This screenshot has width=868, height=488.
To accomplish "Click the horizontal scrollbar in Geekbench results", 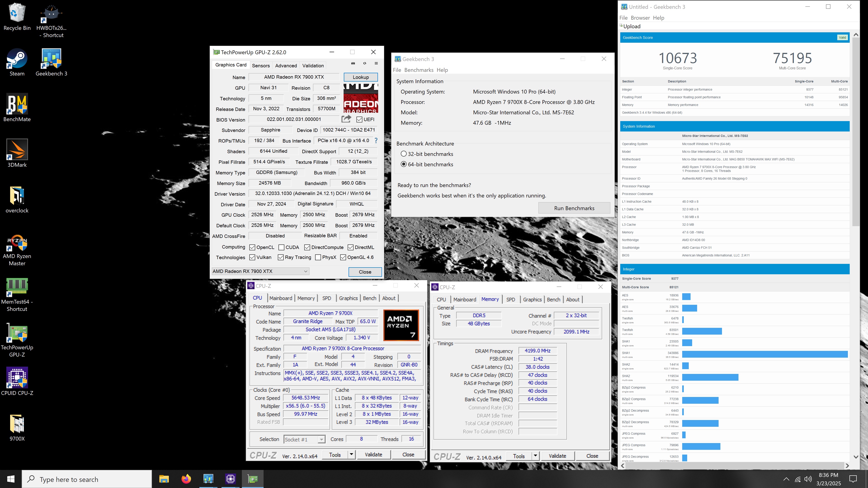I will pyautogui.click(x=735, y=465).
